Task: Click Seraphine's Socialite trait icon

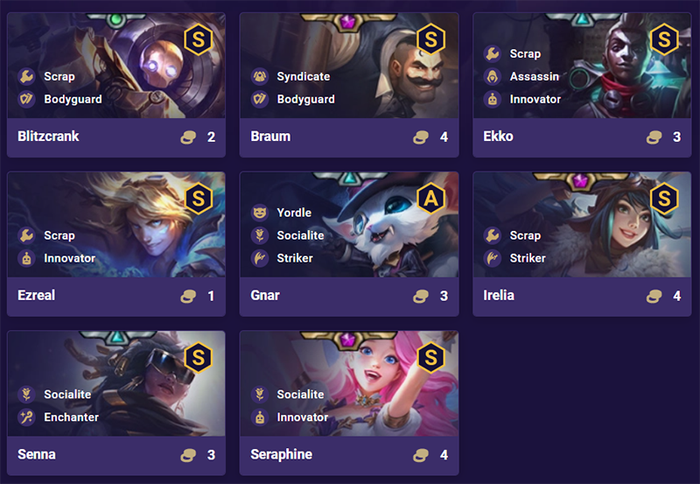Action: (x=259, y=394)
